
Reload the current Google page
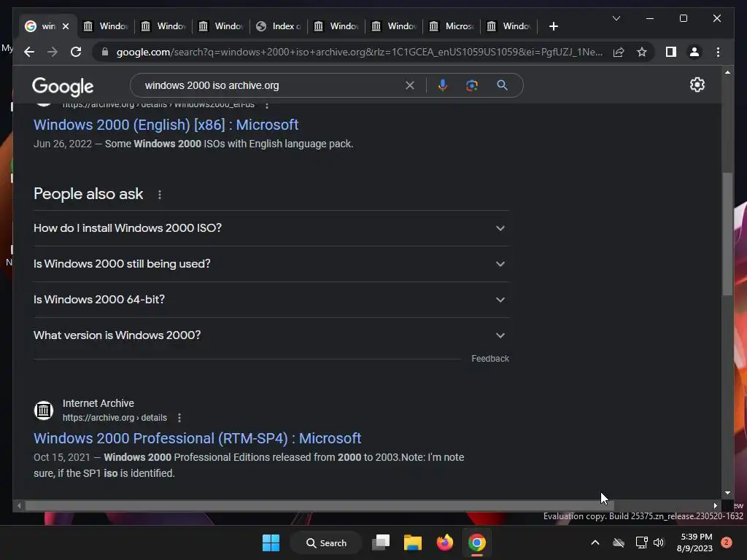[x=76, y=52]
